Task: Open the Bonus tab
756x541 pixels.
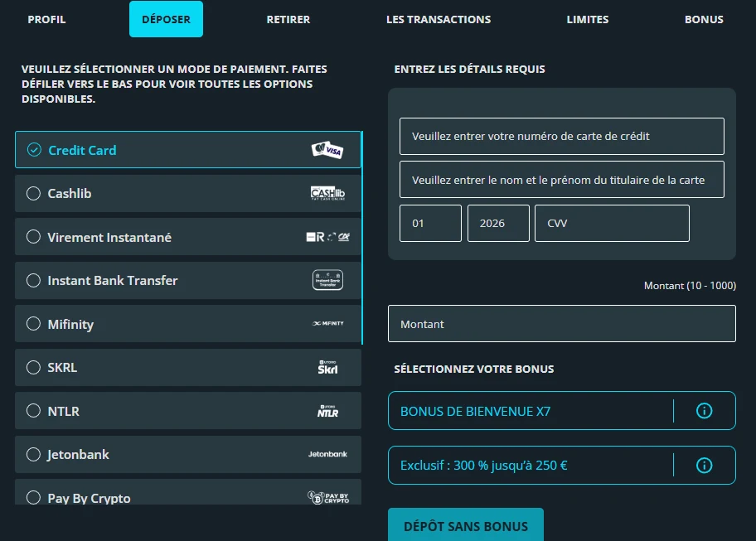Action: [704, 19]
